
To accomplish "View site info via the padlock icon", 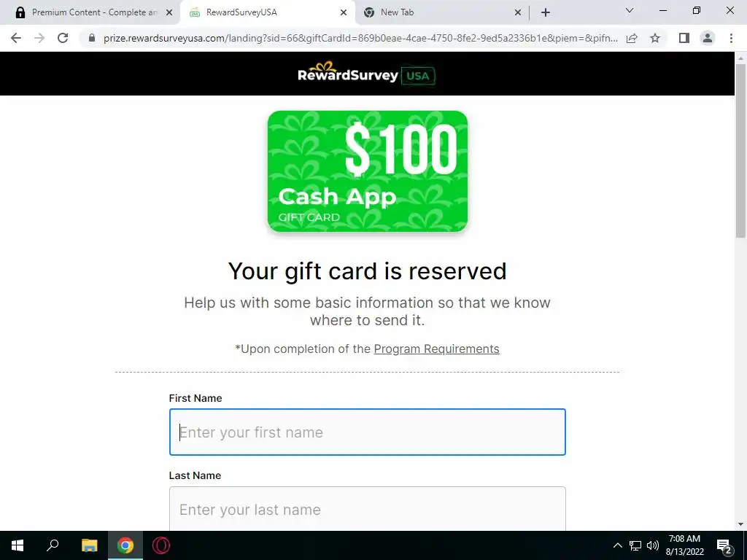I will coord(92,38).
